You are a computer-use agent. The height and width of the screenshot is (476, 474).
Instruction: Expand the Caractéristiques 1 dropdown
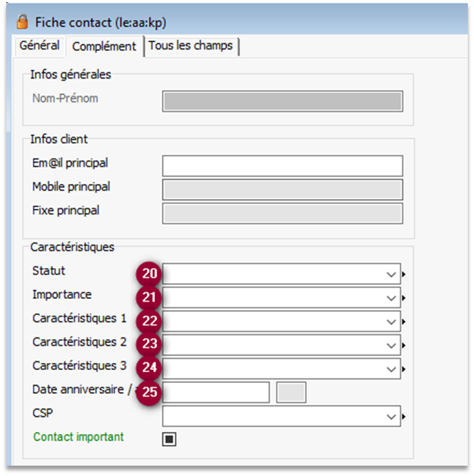[x=391, y=322]
